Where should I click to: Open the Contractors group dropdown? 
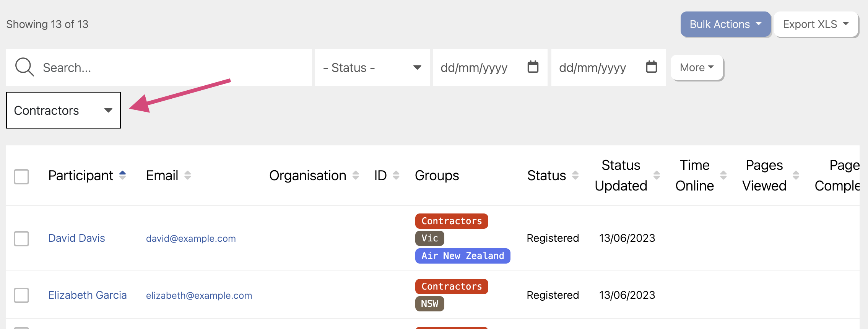pos(63,110)
